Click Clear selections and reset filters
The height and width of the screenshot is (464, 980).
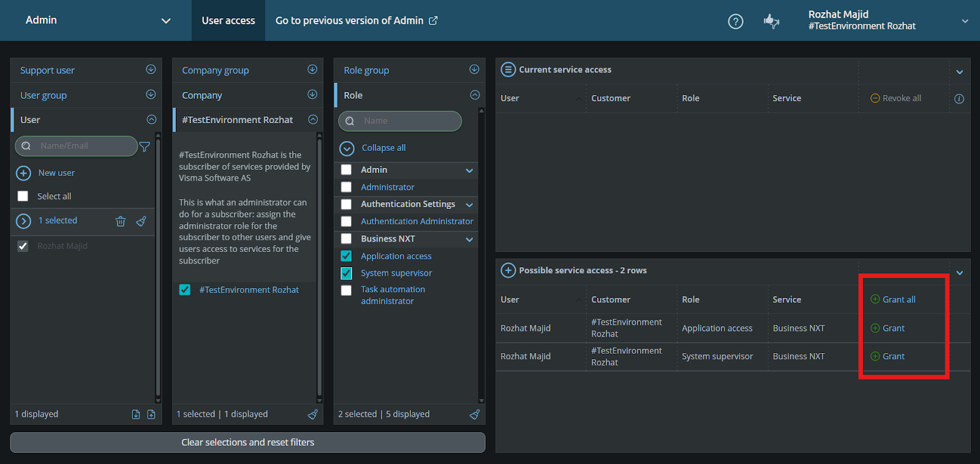coord(248,443)
